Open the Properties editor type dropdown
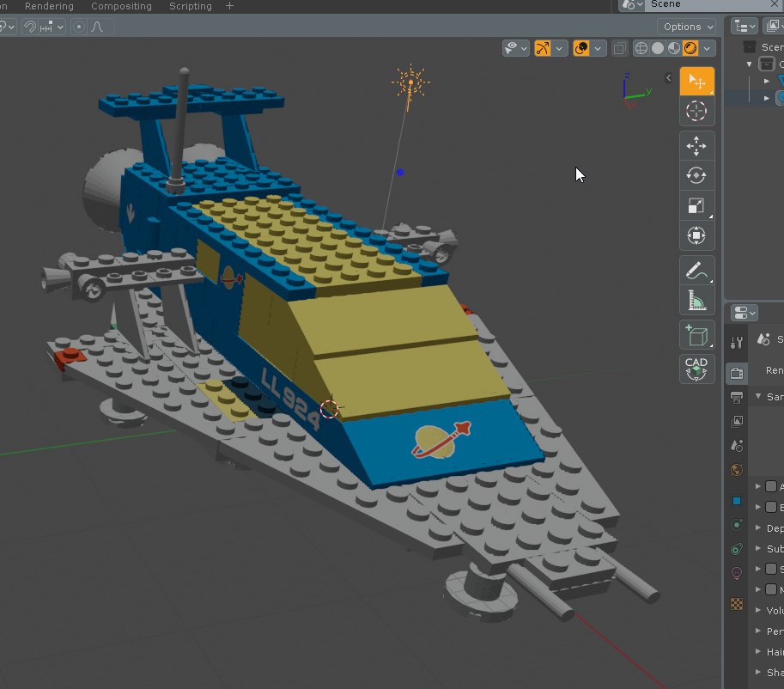The image size is (784, 689). (744, 314)
